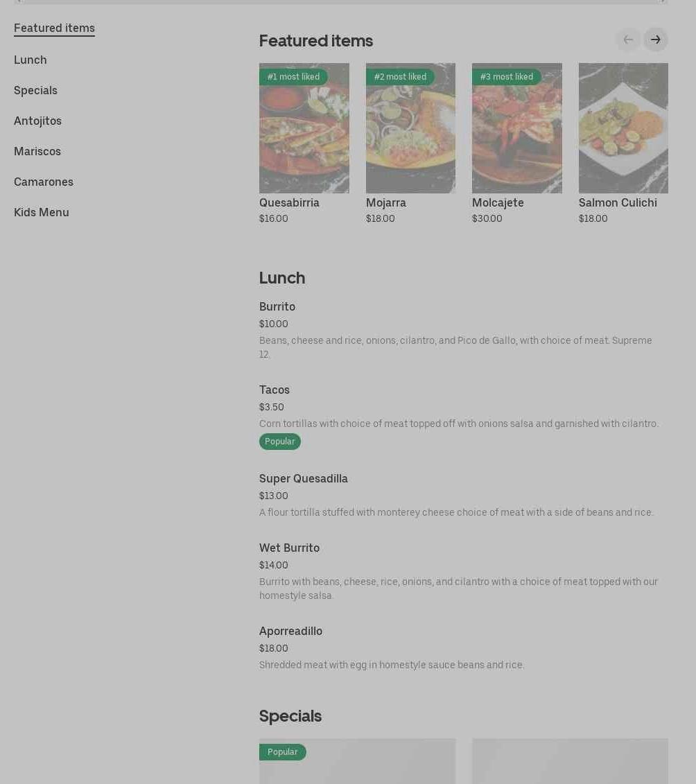The width and height of the screenshot is (696, 784).
Task: Open the Salmon Culichi featured item photo
Action: (x=623, y=128)
